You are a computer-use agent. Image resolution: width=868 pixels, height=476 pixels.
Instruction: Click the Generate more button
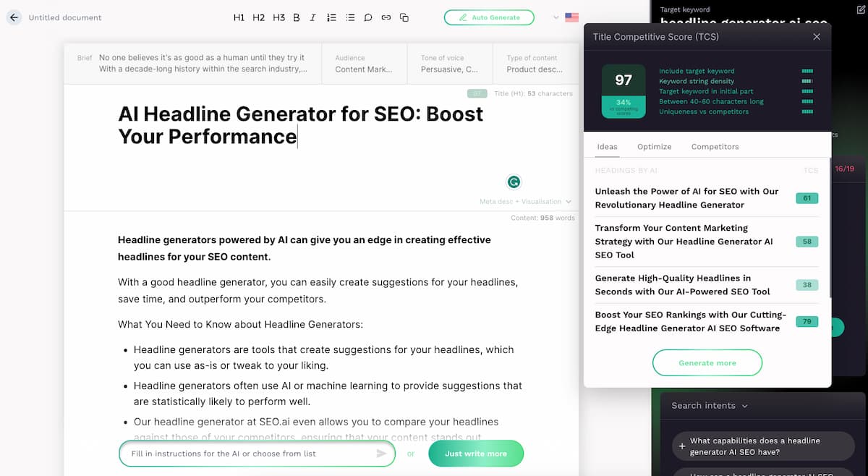pos(707,363)
